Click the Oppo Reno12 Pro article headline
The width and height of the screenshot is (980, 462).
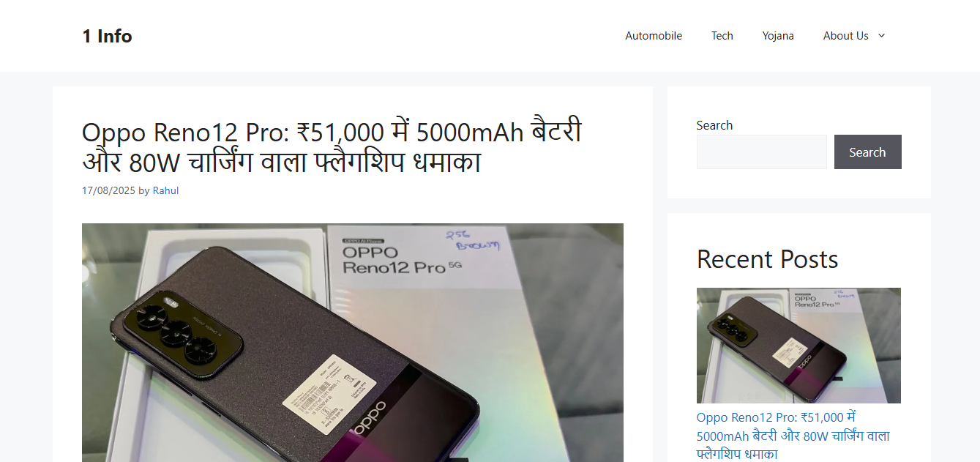(332, 147)
